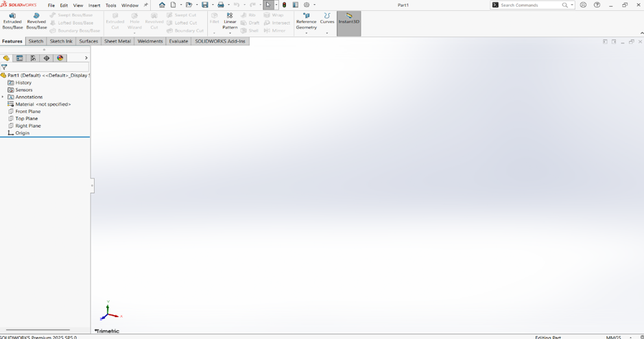The height and width of the screenshot is (339, 644).
Task: Open the Reference Geometry tool
Action: click(x=307, y=21)
